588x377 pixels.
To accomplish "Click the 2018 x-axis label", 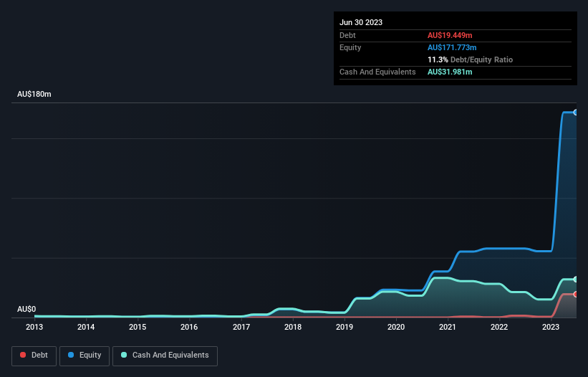I will [293, 327].
